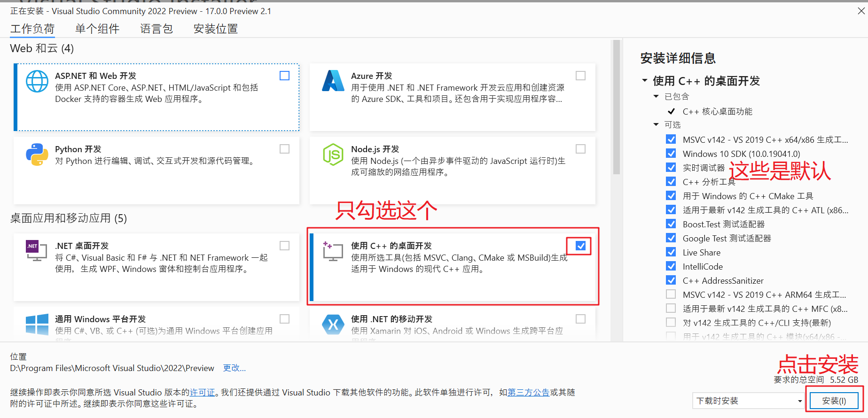Image resolution: width=868 pixels, height=418 pixels.
Task: Uncheck the 实时调试器 option
Action: coord(671,168)
